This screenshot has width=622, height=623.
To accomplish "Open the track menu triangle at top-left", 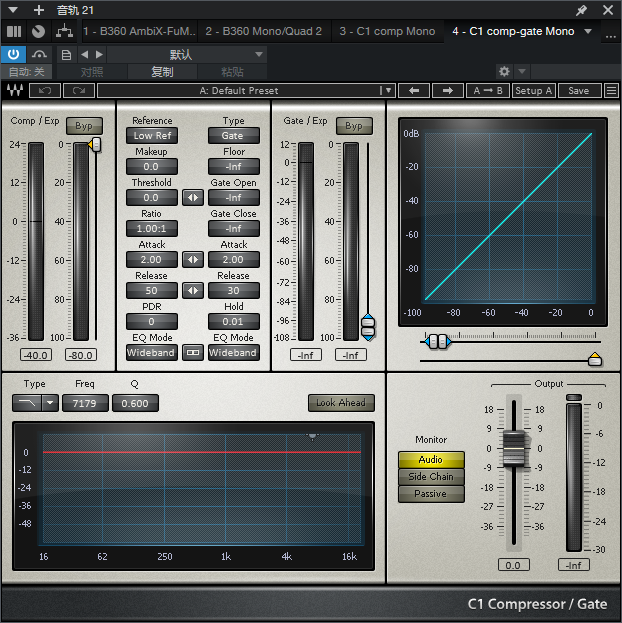I will (x=13, y=10).
